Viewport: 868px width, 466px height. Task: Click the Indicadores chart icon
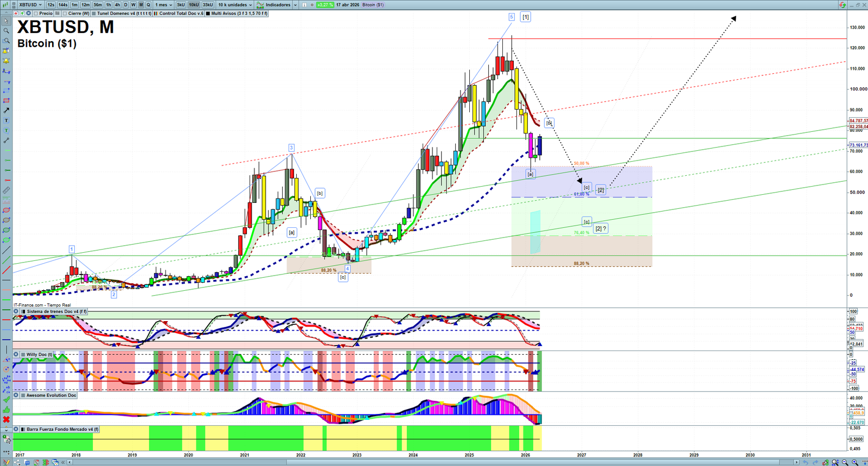click(x=260, y=5)
